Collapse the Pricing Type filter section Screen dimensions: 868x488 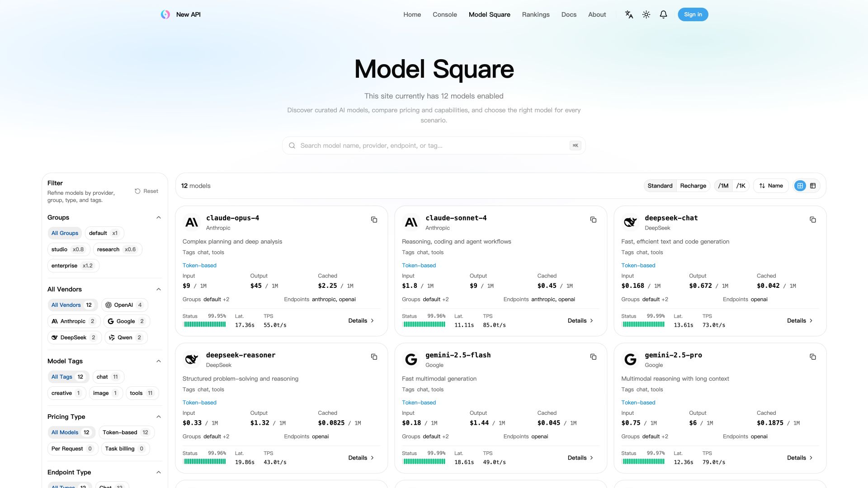coord(159,417)
